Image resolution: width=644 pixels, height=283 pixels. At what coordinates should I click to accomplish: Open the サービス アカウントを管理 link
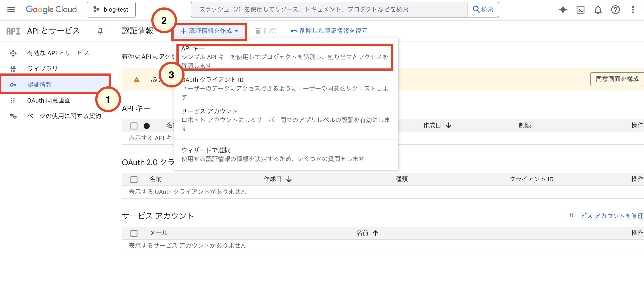tap(605, 216)
